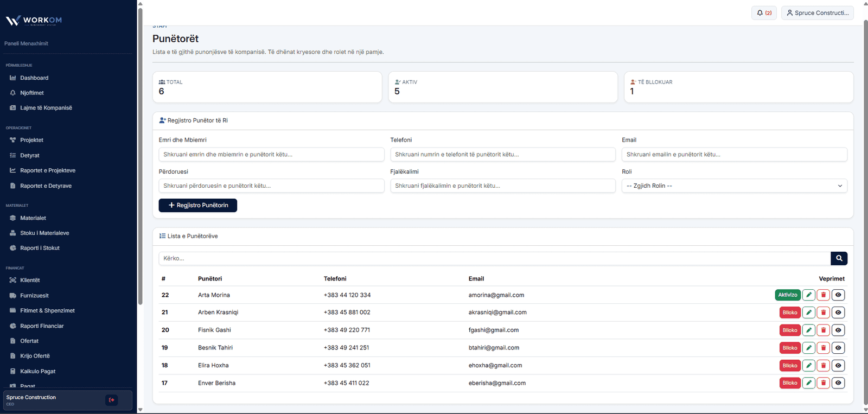This screenshot has height=414, width=868.
Task: Edit Arta Morina with pencil icon
Action: tap(809, 295)
